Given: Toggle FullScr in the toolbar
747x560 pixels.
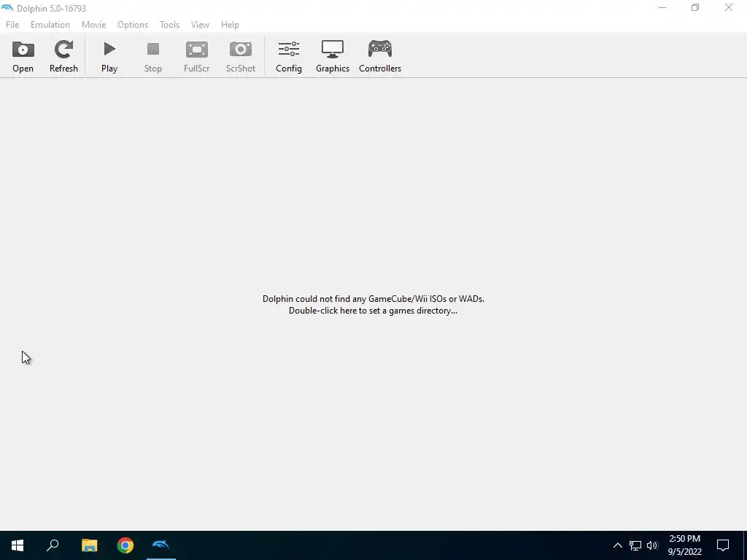Looking at the screenshot, I should (x=197, y=56).
